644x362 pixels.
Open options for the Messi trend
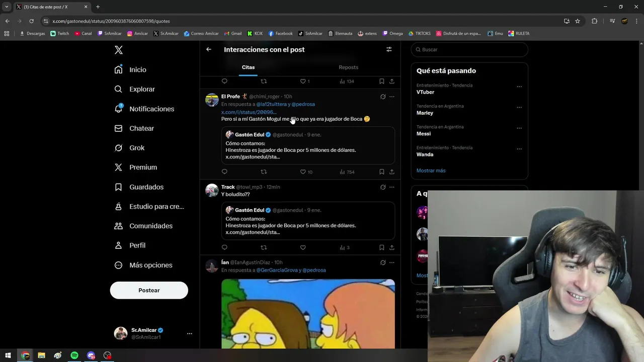click(519, 128)
